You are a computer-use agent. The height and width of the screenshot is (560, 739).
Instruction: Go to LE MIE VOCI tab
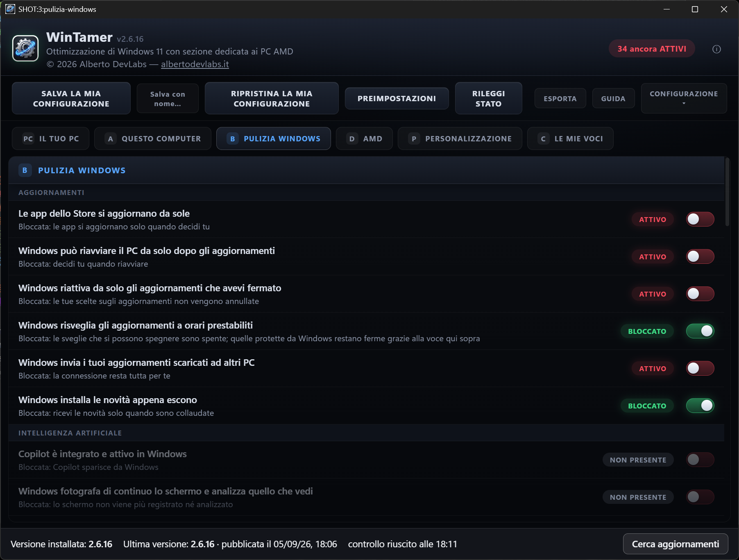pyautogui.click(x=570, y=138)
